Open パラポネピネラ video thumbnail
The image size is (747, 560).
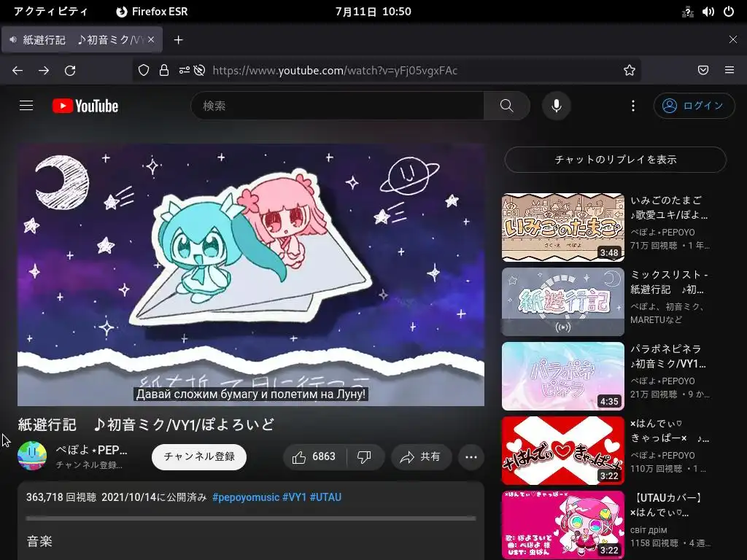563,376
